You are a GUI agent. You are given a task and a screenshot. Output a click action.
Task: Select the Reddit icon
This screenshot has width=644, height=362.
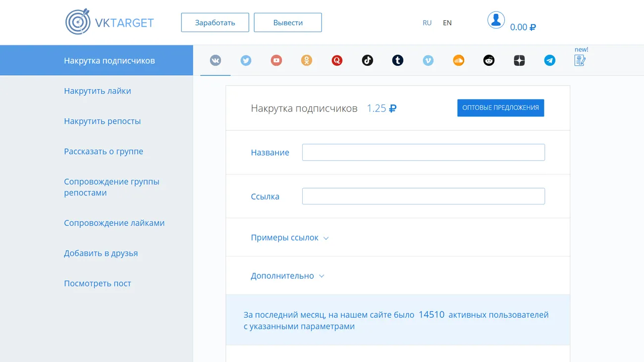489,60
